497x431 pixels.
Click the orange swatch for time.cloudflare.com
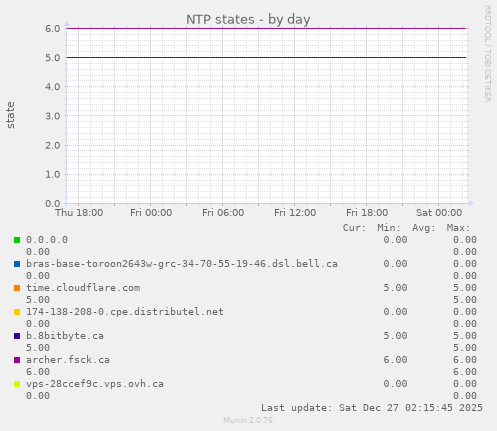coord(17,288)
